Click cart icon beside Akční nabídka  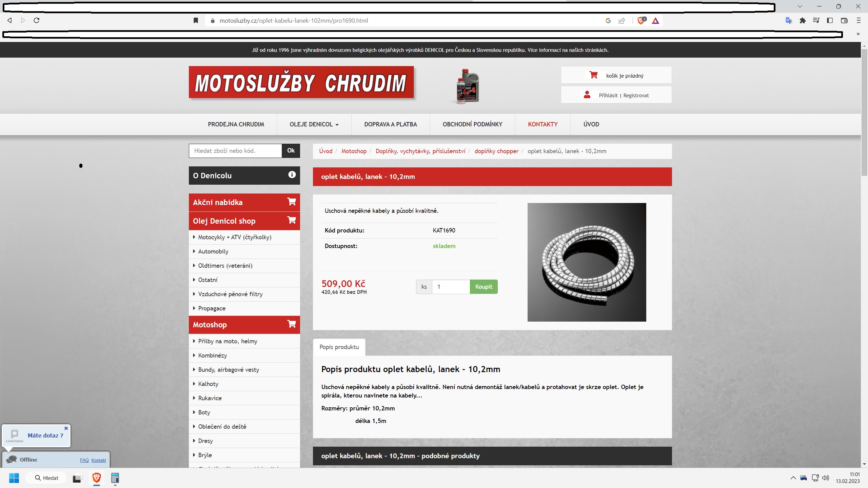pos(292,202)
